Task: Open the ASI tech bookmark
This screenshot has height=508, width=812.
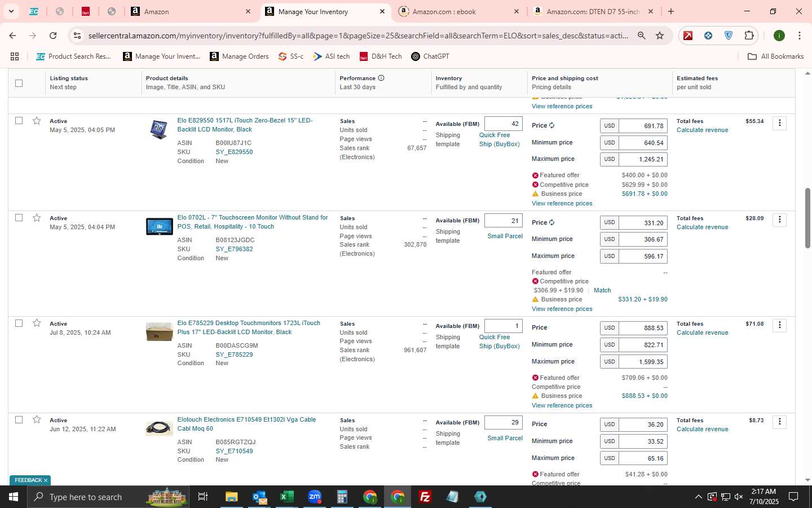Action: pyautogui.click(x=332, y=56)
